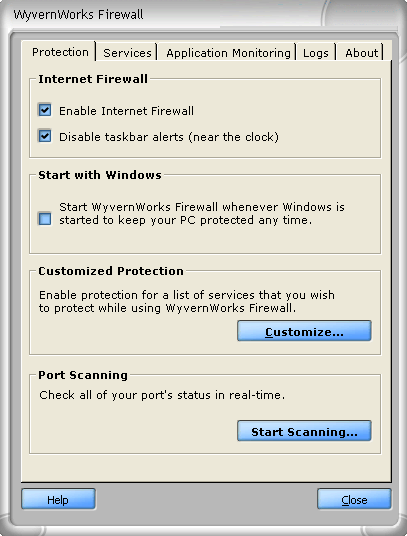Click the Internet Firewall group heading
Screen dimensions: 407x536
(93, 79)
